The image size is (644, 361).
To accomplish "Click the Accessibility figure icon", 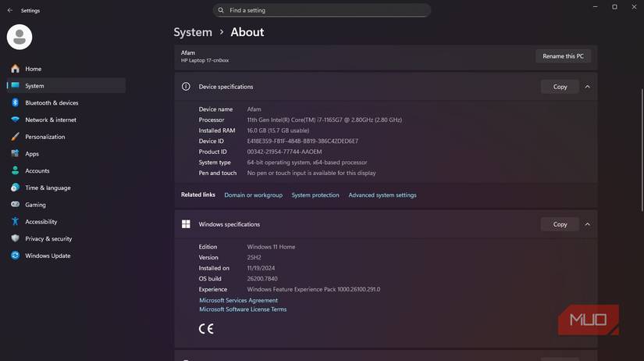I will 15,222.
